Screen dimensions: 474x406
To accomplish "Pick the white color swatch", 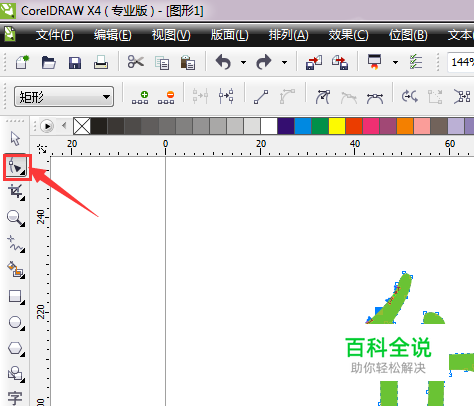I will 269,126.
